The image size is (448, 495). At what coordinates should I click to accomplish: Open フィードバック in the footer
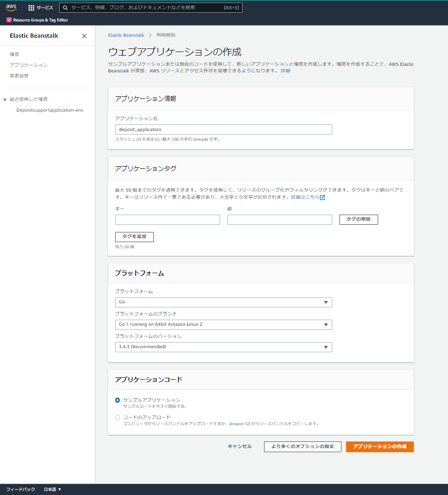pos(20,489)
